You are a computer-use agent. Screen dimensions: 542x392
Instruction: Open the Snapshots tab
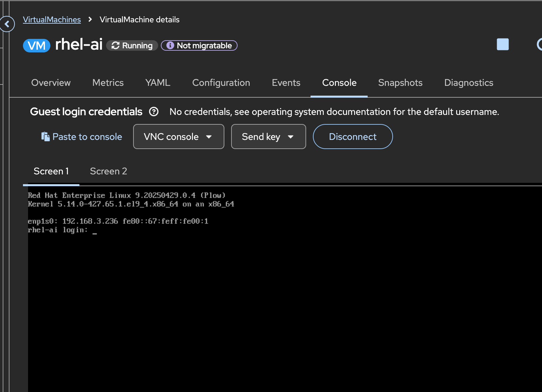point(400,83)
